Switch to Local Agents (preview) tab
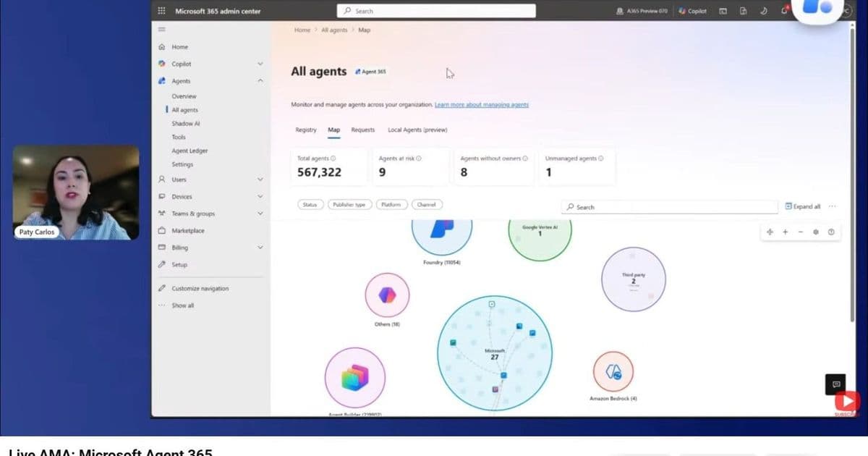This screenshot has height=456, width=868. click(417, 130)
